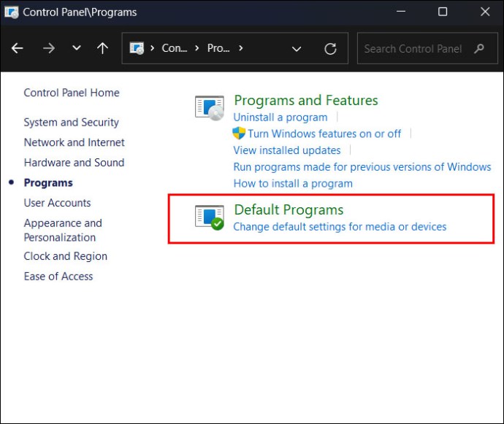Open the recent locations dropdown chevron
The image size is (504, 424).
pyautogui.click(x=77, y=48)
